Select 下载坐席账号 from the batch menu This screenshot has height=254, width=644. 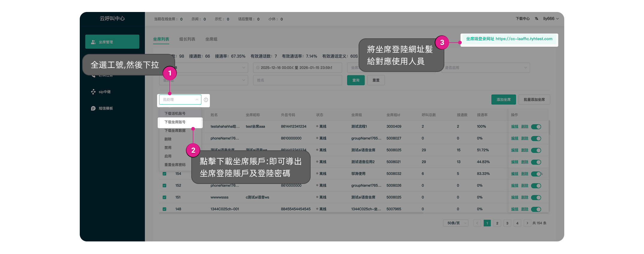click(175, 122)
